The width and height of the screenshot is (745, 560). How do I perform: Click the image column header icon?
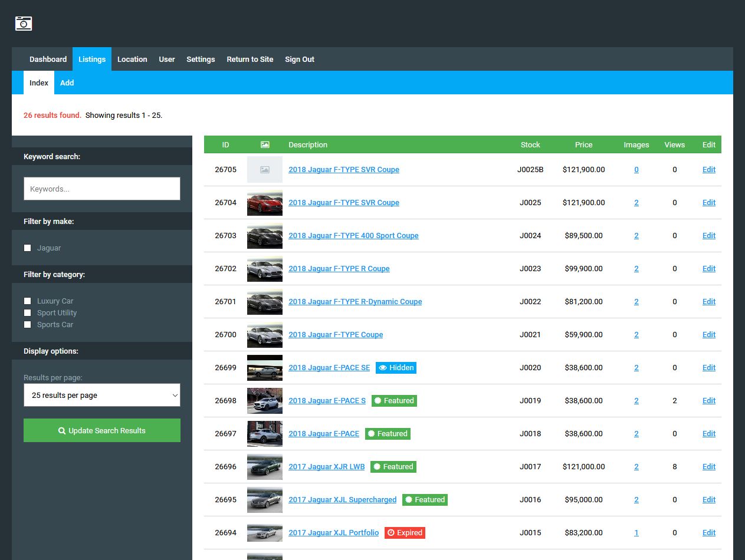(x=265, y=145)
